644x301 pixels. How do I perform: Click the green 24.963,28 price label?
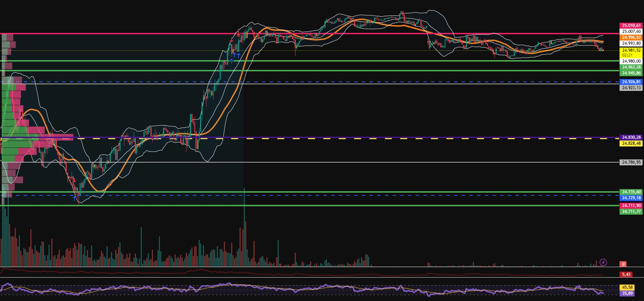click(631, 67)
